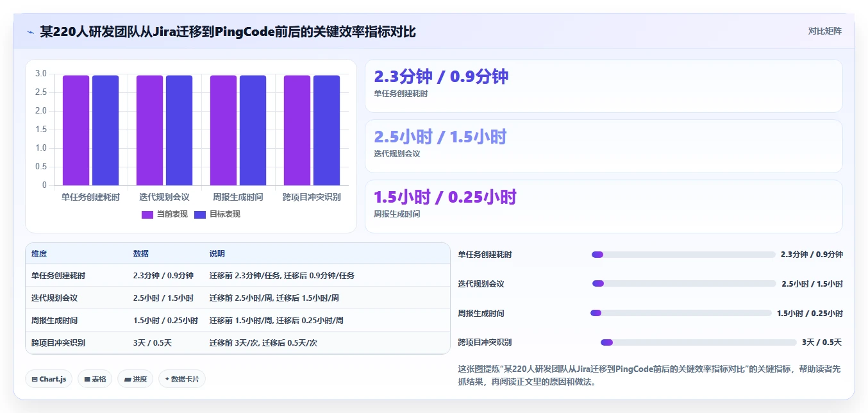Image resolution: width=868 pixels, height=413 pixels.
Task: Click table cell 1.5小时 / 0.25小时
Action: pos(165,321)
